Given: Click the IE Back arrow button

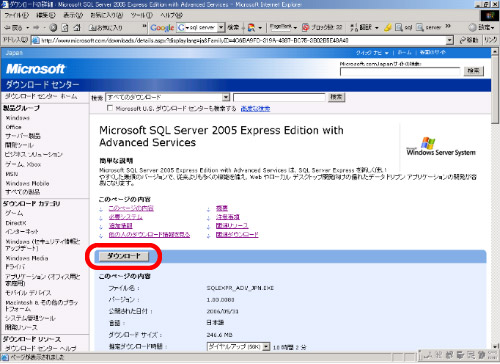Looking at the screenshot, I should click(x=13, y=28).
